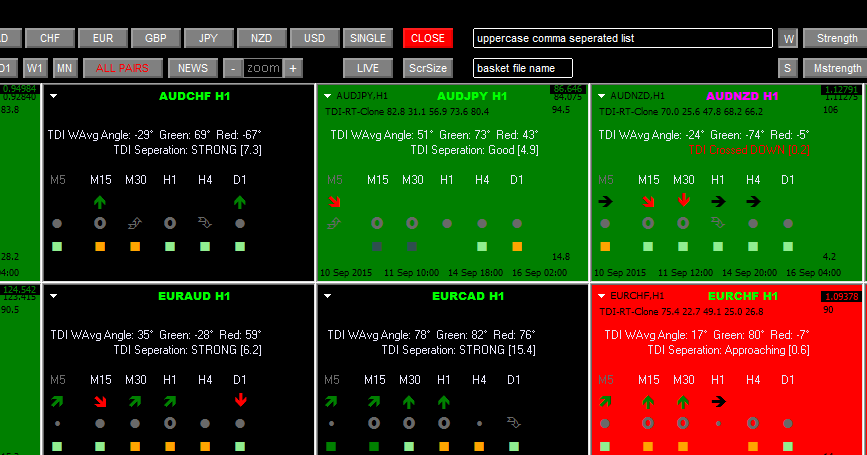This screenshot has height=455, width=867.
Task: Click AUDCHF M5 light green square
Action: (x=57, y=247)
